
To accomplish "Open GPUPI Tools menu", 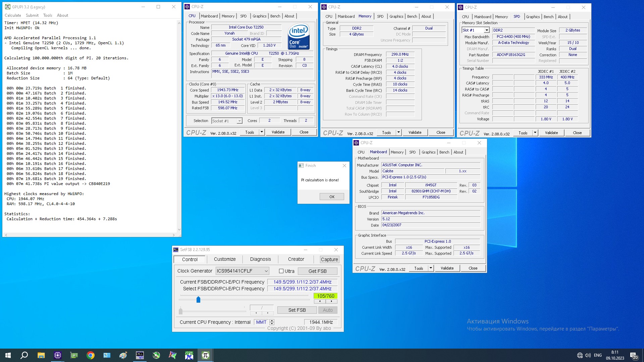I will click(48, 15).
